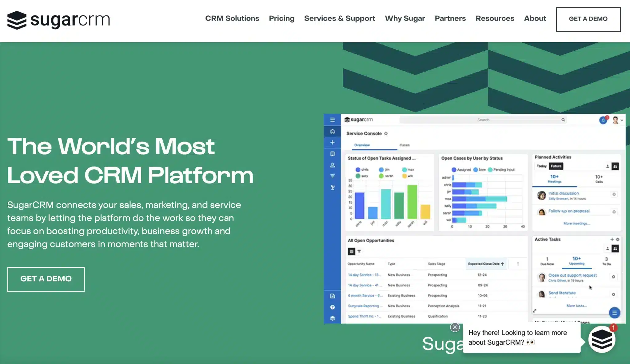Click the blue floating menu button in dashboard
This screenshot has height=364, width=630.
click(614, 313)
